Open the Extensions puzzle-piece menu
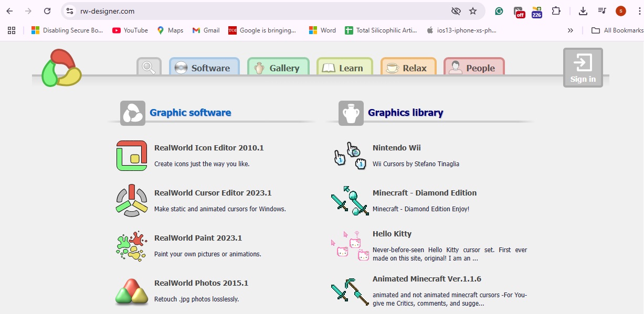The image size is (644, 314). (556, 11)
